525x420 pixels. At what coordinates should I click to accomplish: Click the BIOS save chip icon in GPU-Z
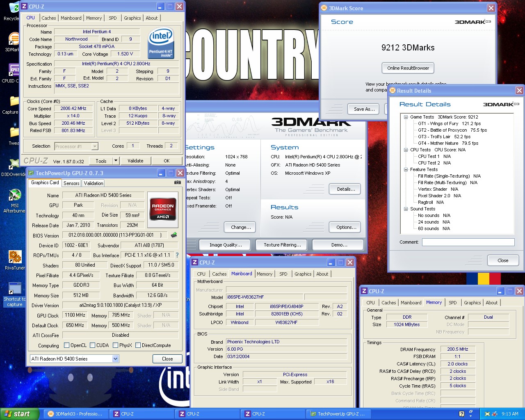pyautogui.click(x=174, y=235)
